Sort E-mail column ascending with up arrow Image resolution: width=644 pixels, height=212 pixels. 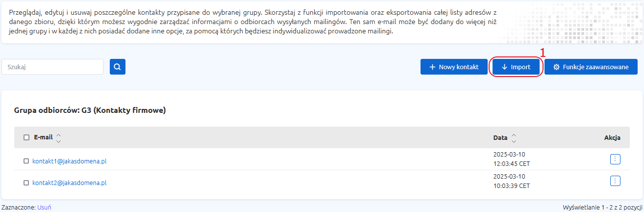tap(59, 135)
